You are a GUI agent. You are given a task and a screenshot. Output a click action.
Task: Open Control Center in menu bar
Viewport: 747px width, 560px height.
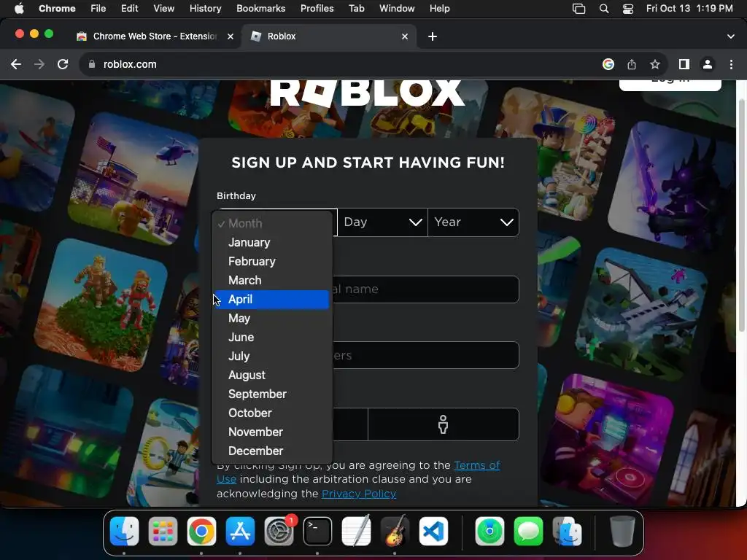point(628,9)
